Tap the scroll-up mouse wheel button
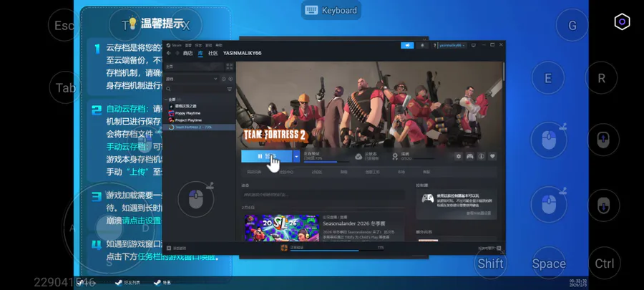The image size is (644, 290). pos(602,140)
